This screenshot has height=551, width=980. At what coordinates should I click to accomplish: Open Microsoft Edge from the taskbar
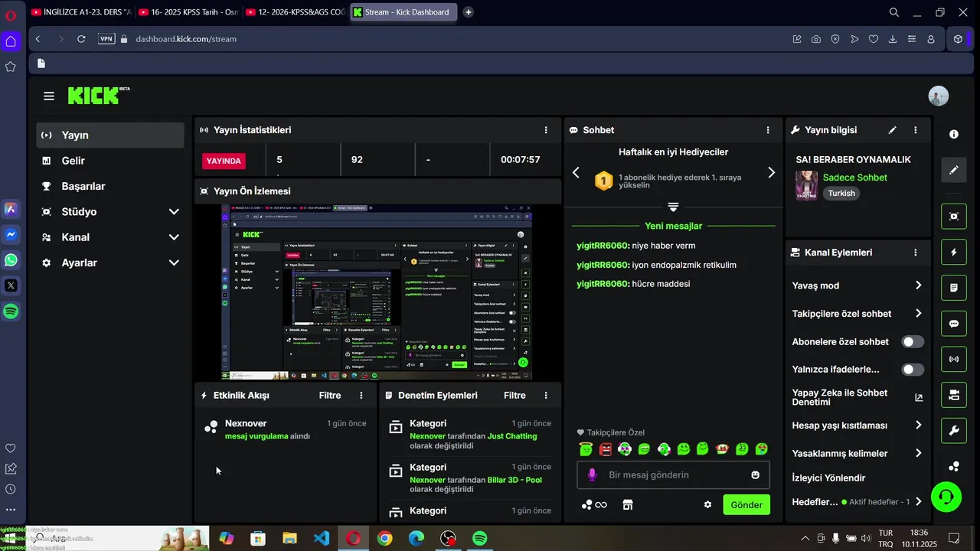416,539
